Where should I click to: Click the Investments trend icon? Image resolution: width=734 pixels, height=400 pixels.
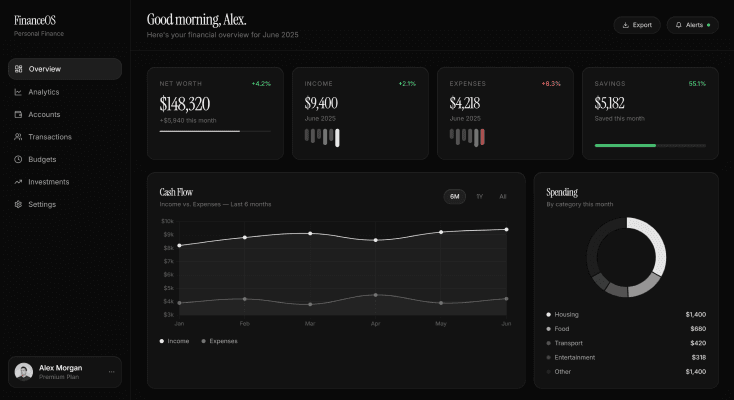click(x=18, y=182)
